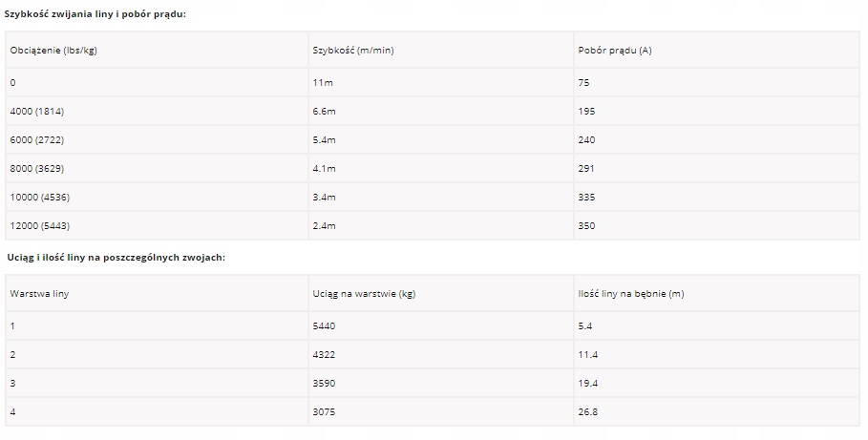Viewport: 868px width, 440px height.
Task: Click the "Szybkość (m/min)" column header
Action: tap(352, 50)
